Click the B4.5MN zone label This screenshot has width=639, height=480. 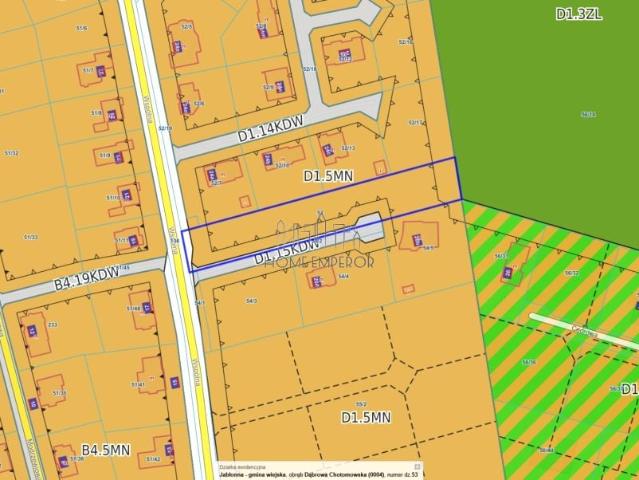(106, 450)
